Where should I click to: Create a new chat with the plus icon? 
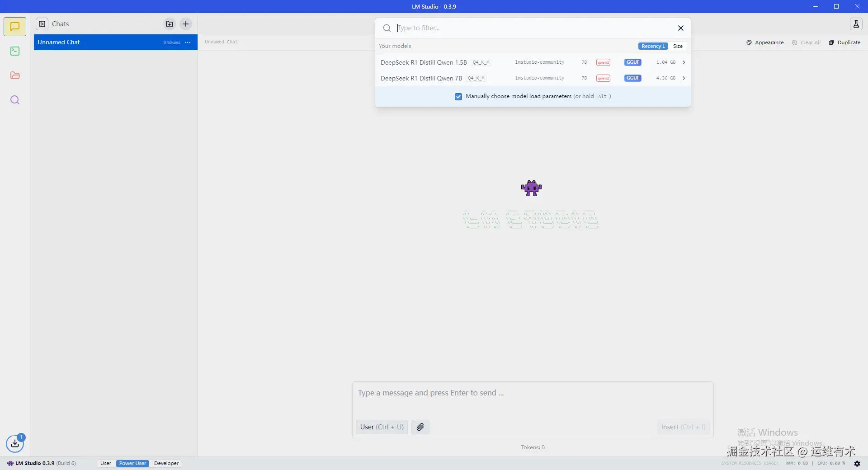(x=185, y=24)
